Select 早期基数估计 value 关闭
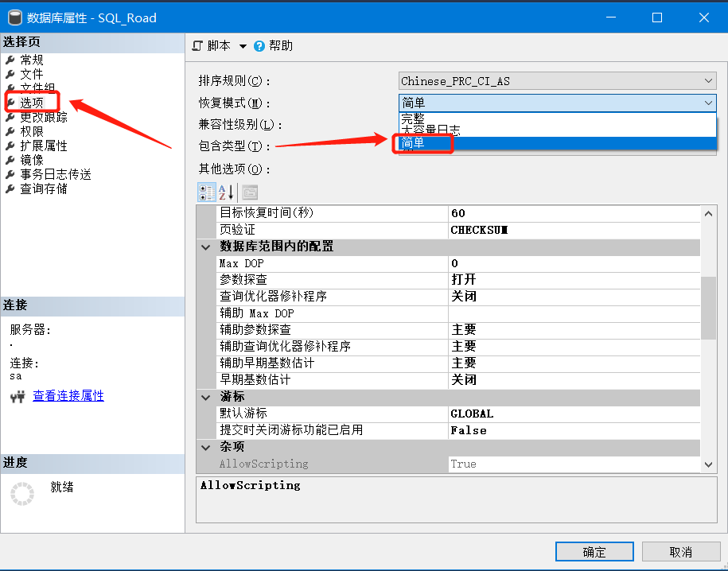Viewport: 728px width, 571px height. tap(574, 380)
